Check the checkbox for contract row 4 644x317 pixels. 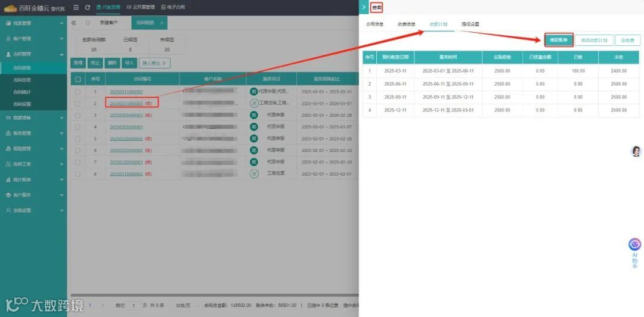[78, 127]
